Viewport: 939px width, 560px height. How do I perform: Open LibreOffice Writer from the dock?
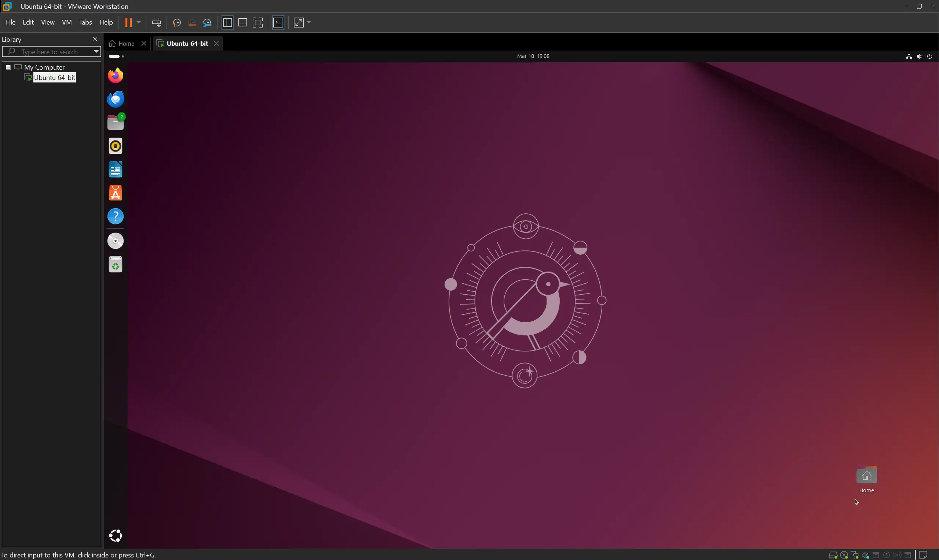[115, 169]
